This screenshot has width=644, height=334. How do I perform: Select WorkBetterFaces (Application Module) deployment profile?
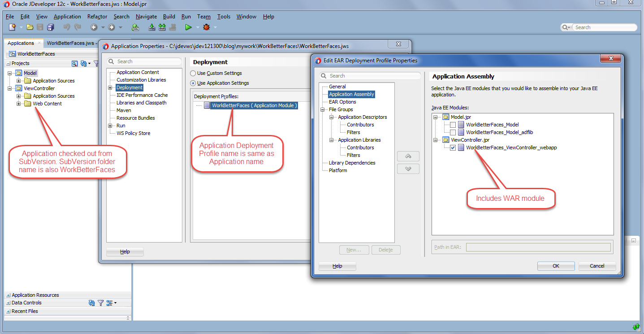[x=254, y=105]
